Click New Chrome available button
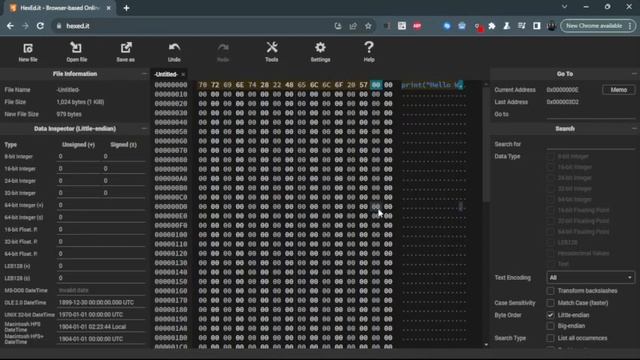 (x=594, y=26)
